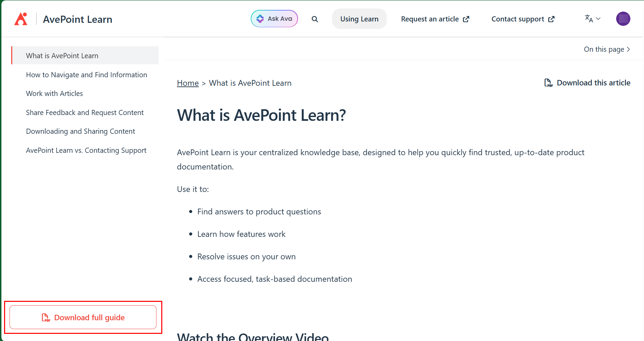The width and height of the screenshot is (644, 341).
Task: Click the Download full guide button
Action: [x=83, y=317]
